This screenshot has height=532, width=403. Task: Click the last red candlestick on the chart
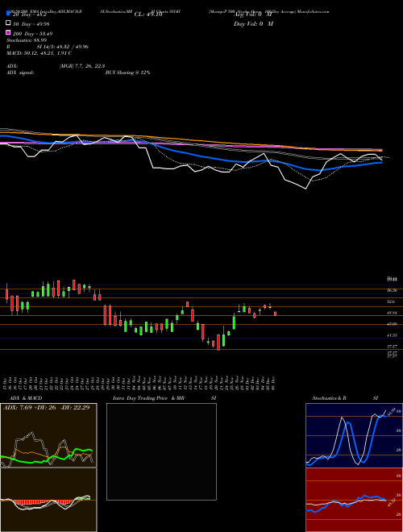(x=275, y=314)
